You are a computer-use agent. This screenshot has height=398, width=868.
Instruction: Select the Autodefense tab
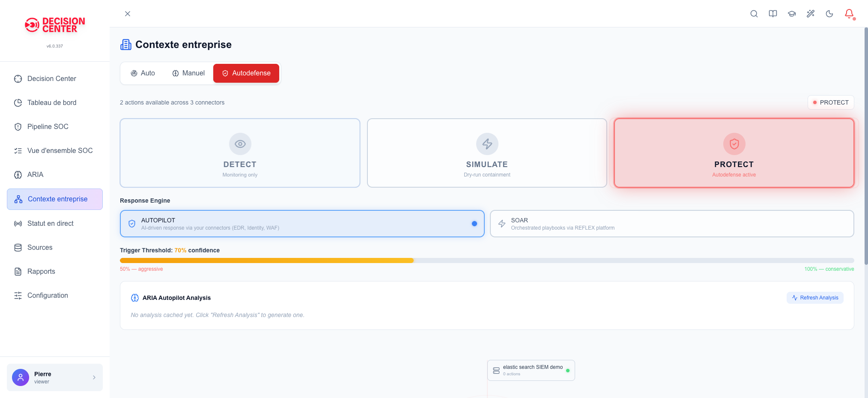click(x=246, y=73)
